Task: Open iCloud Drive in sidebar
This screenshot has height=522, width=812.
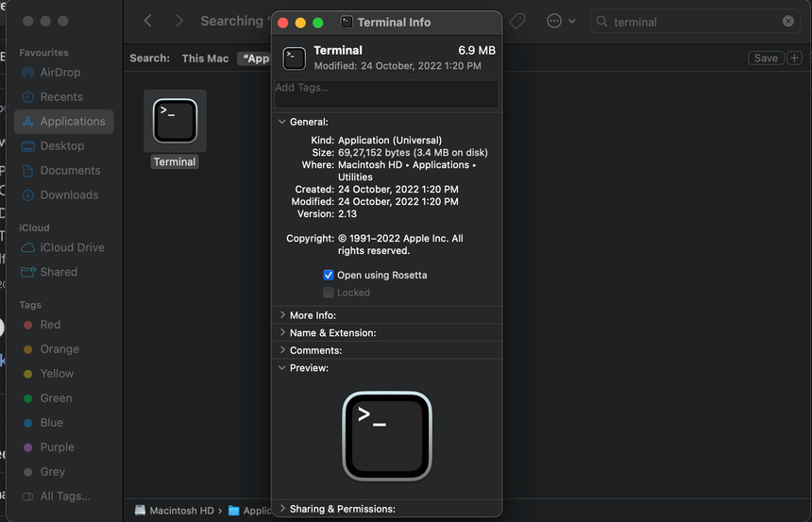Action: 72,247
